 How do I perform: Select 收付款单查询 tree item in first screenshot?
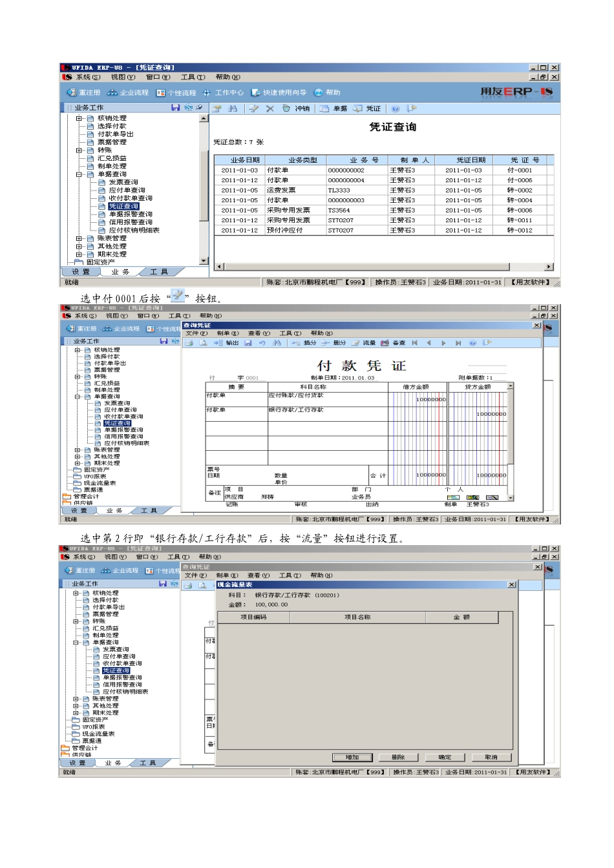click(131, 198)
